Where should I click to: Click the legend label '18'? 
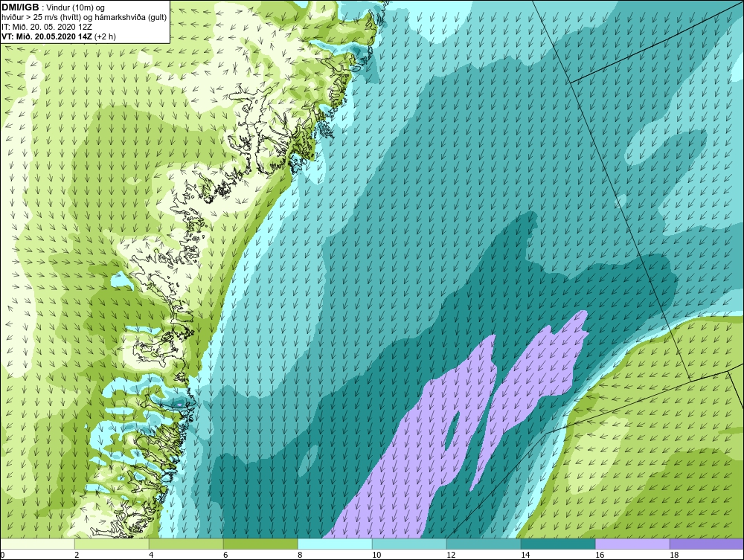[x=674, y=555]
